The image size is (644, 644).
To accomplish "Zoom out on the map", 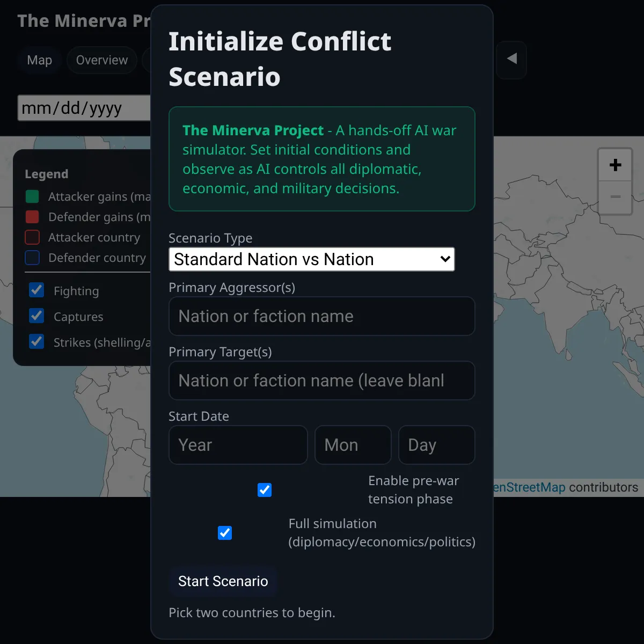I will [x=616, y=197].
